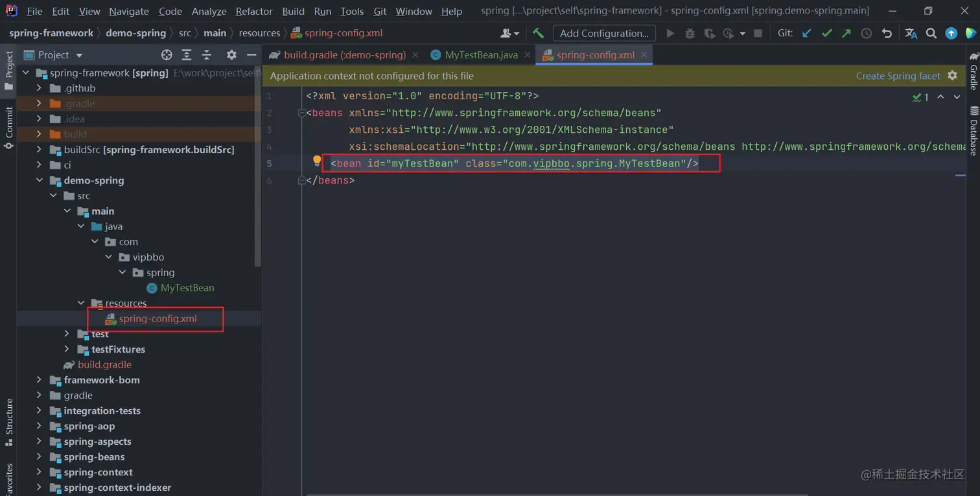
Task: Open the Database tool window
Action: [x=974, y=130]
